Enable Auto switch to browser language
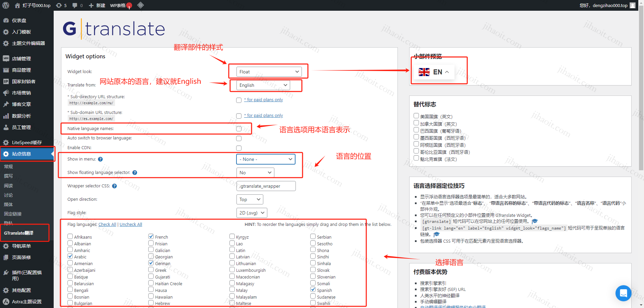Image resolution: width=644 pixels, height=308 pixels. pyautogui.click(x=239, y=138)
